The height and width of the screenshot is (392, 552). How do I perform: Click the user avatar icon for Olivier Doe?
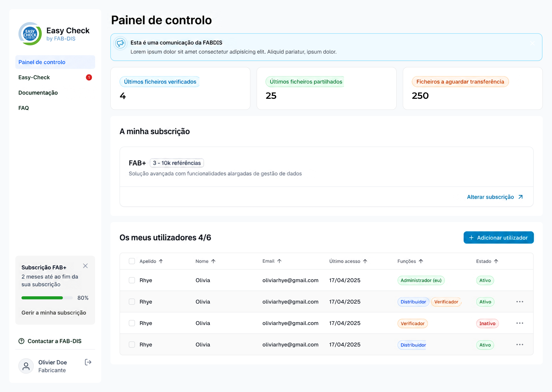click(26, 366)
